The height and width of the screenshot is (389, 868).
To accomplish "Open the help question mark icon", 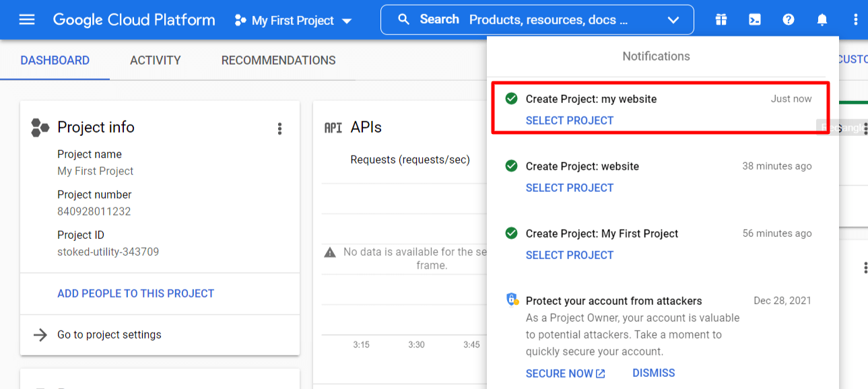I will [789, 20].
